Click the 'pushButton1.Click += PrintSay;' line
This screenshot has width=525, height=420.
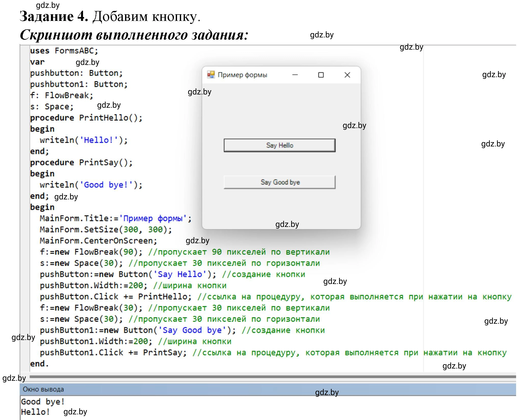273,353
